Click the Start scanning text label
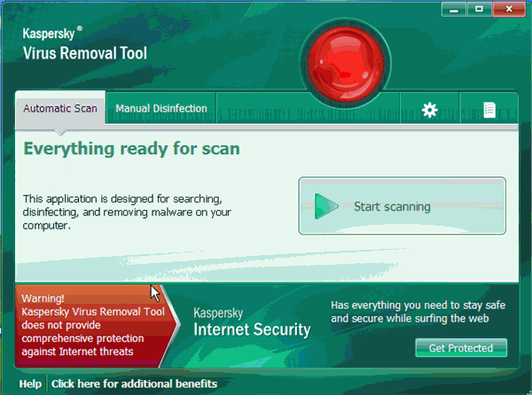Image resolution: width=532 pixels, height=395 pixels. click(392, 206)
